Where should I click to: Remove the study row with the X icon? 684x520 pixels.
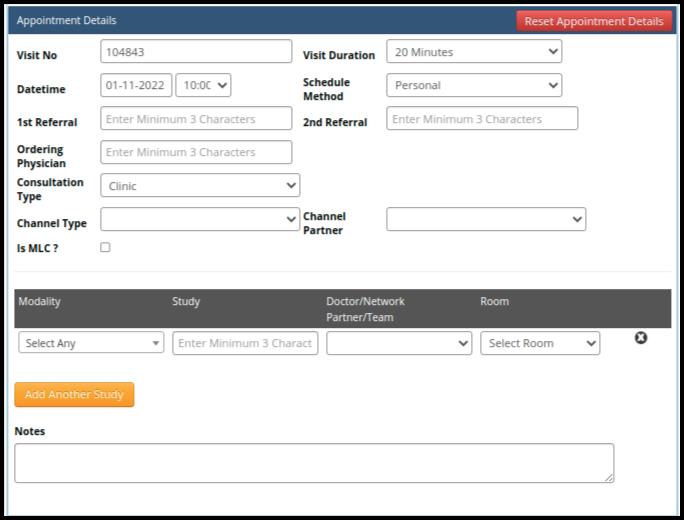click(x=640, y=338)
